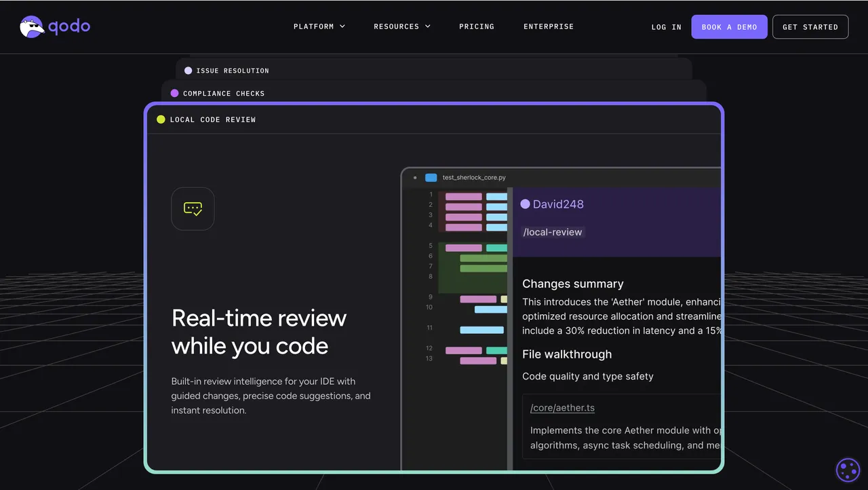The width and height of the screenshot is (868, 490).
Task: Click the chevron next to Platform
Action: click(342, 26)
